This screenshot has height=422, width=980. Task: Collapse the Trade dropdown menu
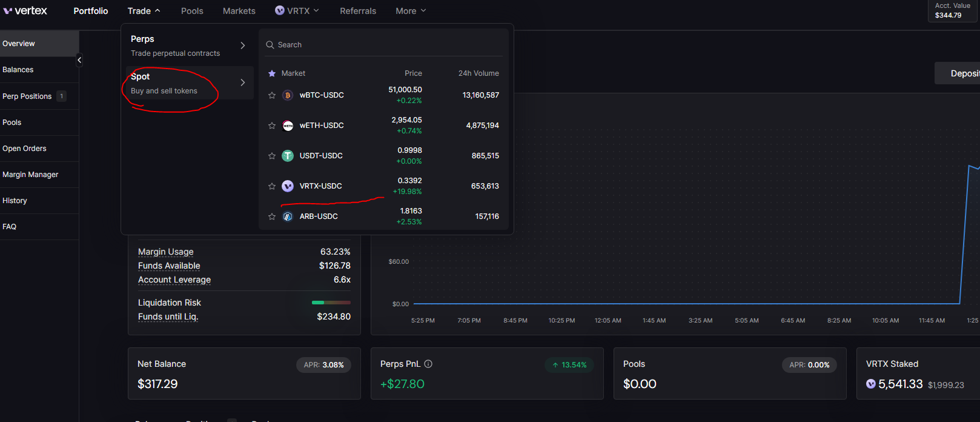144,11
